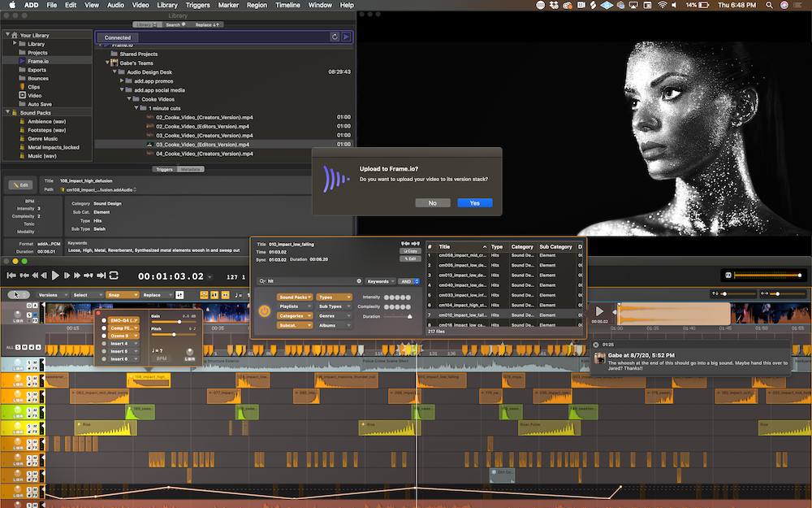812x508 pixels.
Task: Open the FX slot on track 1
Action: pyautogui.click(x=36, y=368)
